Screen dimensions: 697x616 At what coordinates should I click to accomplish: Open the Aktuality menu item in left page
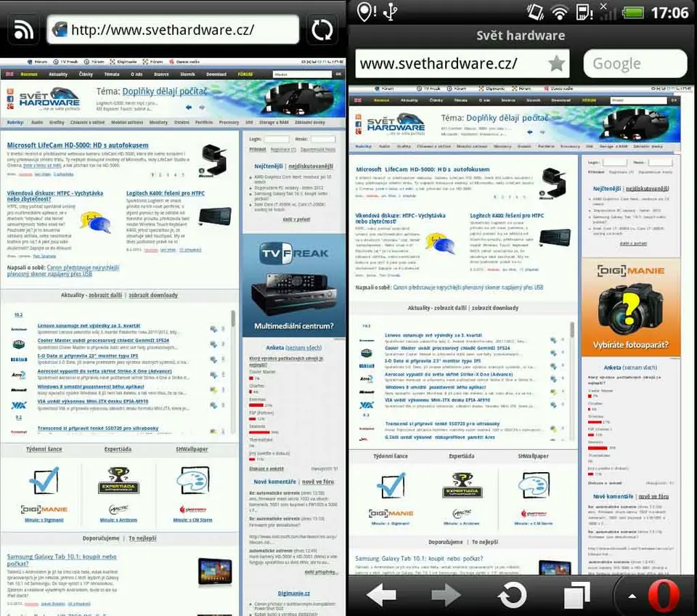click(58, 74)
